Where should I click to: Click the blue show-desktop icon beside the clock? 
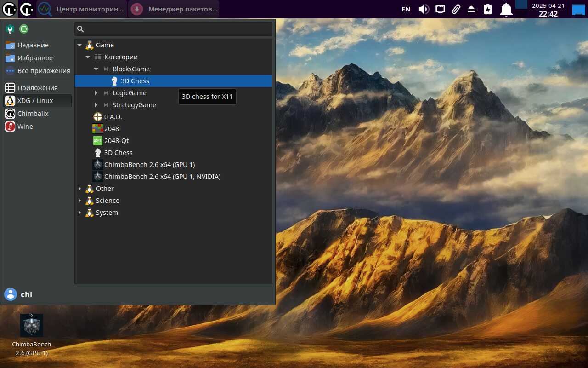[x=578, y=9]
